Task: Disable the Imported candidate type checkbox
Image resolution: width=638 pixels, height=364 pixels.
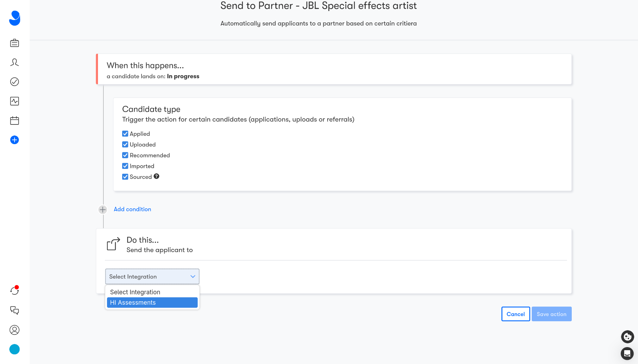Action: pyautogui.click(x=125, y=166)
